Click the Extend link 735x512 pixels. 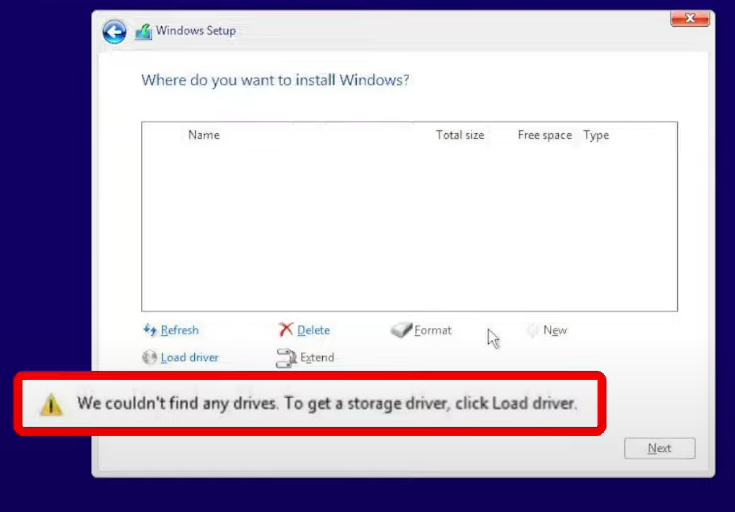click(x=317, y=357)
